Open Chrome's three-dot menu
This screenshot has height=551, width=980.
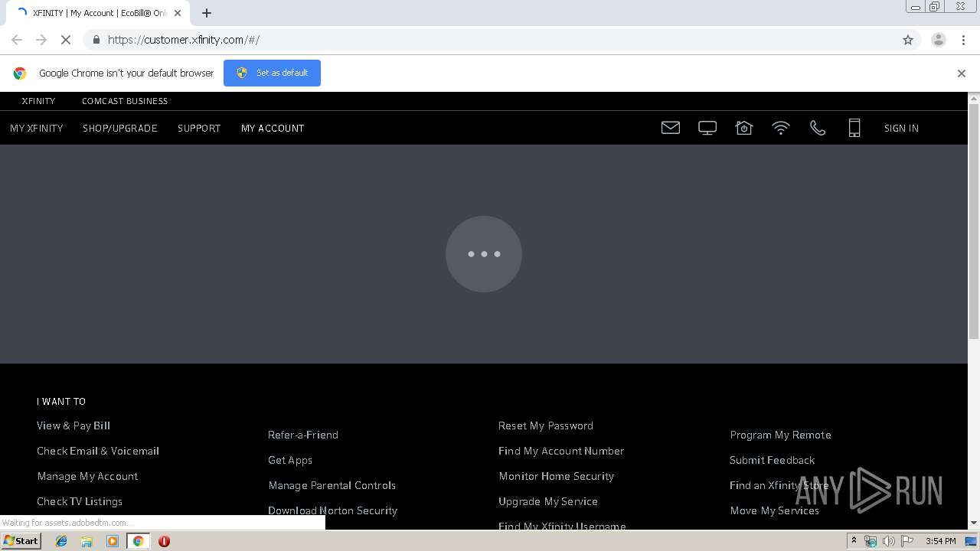click(x=963, y=40)
